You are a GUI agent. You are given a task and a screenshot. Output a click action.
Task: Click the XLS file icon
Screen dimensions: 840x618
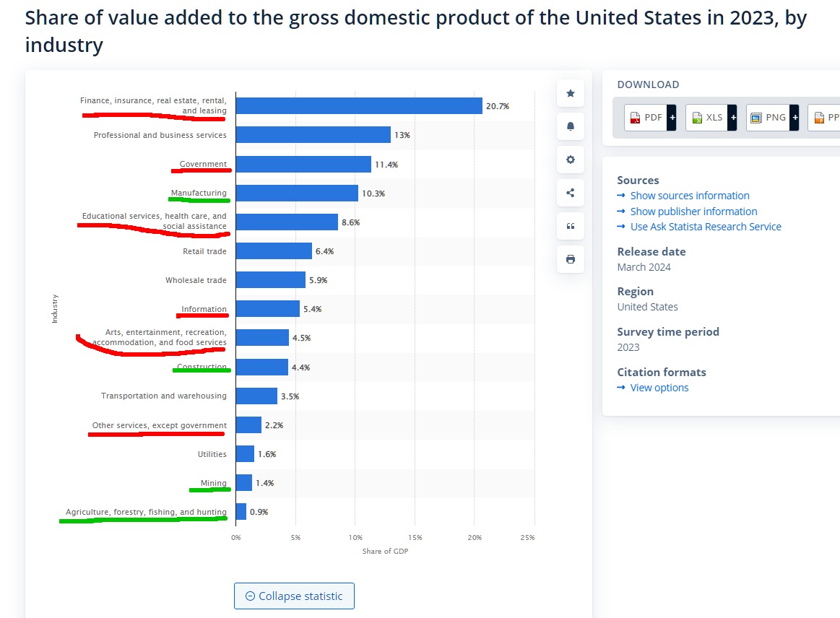697,118
